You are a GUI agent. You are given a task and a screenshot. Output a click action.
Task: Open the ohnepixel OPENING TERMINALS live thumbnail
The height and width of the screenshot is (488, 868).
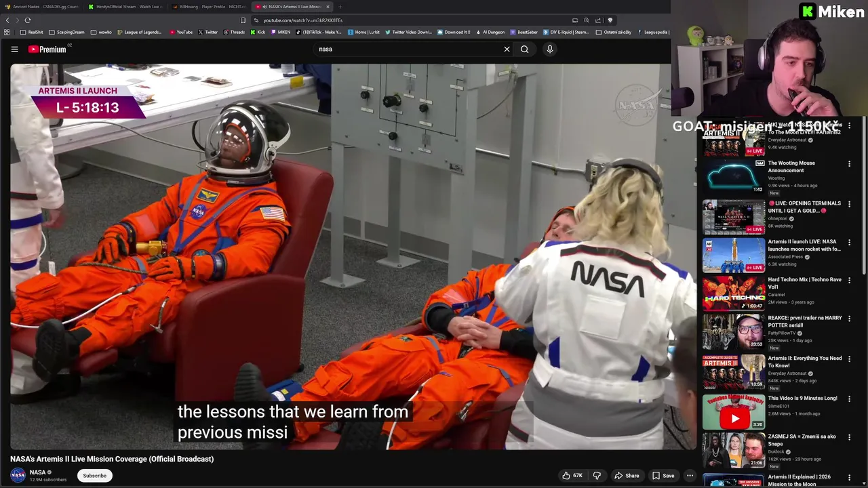pos(734,216)
